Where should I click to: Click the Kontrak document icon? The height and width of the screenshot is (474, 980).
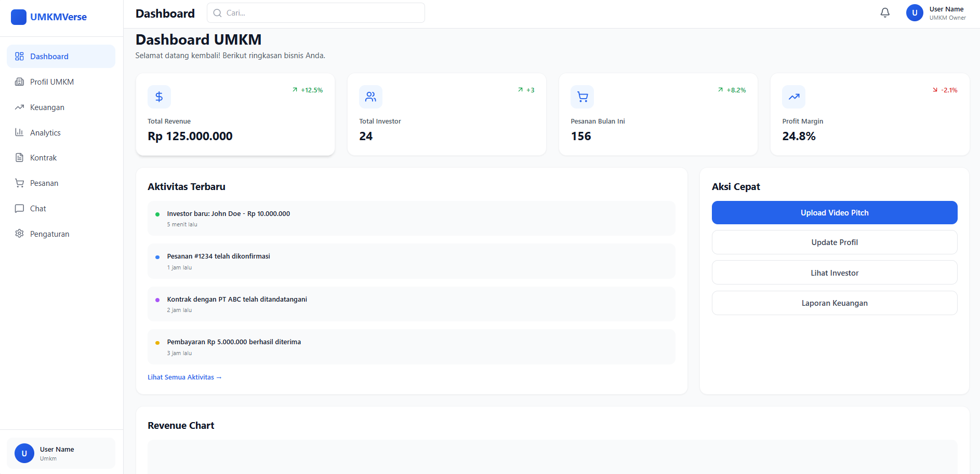19,157
